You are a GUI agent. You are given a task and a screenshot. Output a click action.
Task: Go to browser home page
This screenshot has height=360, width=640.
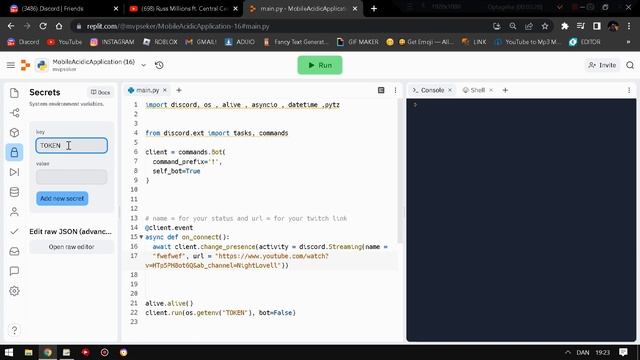pos(59,26)
